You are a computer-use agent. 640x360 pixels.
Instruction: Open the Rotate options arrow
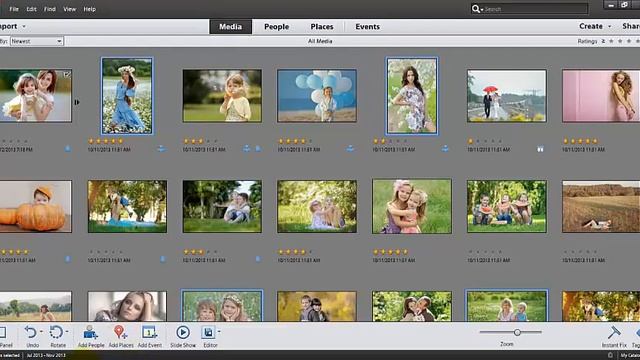(x=67, y=331)
